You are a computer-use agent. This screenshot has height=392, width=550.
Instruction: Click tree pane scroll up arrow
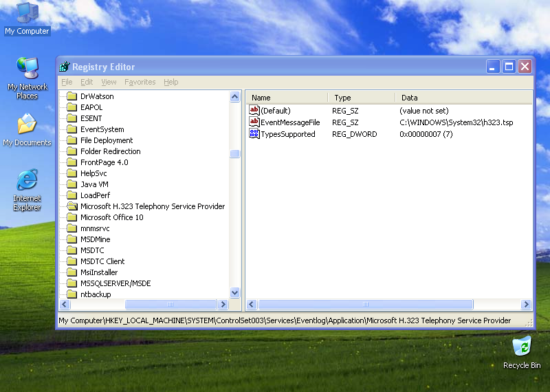click(x=234, y=96)
